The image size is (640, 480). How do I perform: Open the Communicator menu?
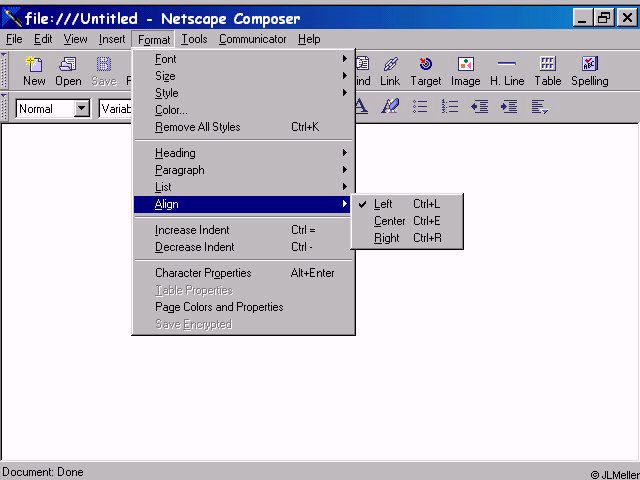(x=252, y=39)
